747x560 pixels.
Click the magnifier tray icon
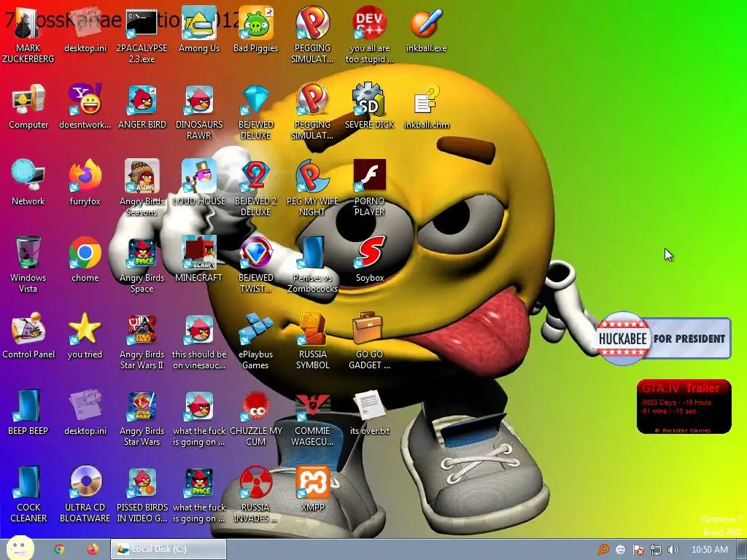pyautogui.click(x=603, y=550)
